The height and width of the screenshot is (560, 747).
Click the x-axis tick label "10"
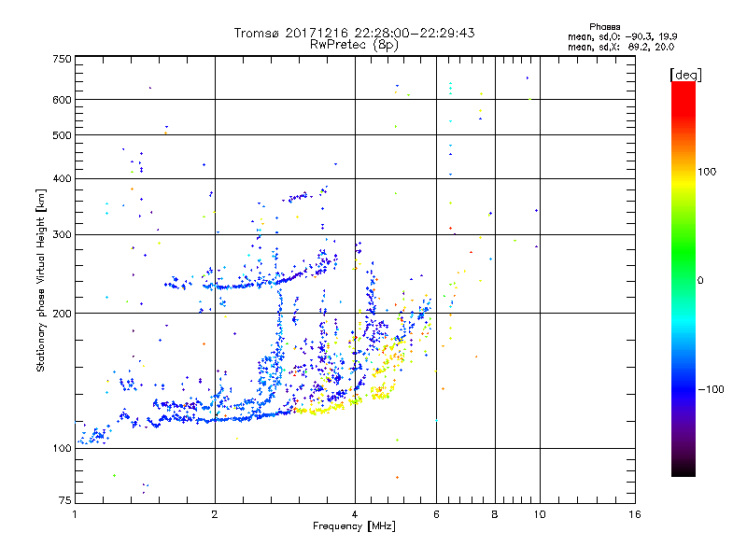(x=540, y=514)
